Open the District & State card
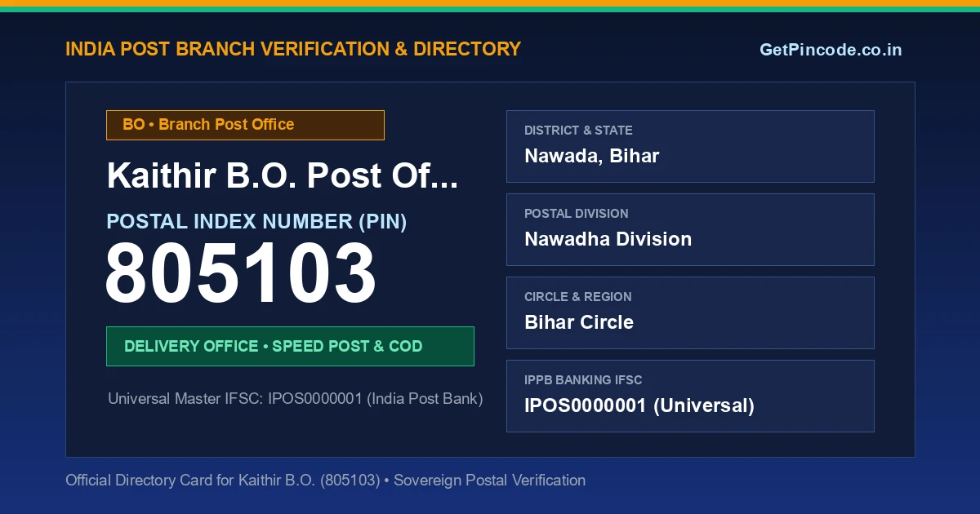980x514 pixels. coord(690,146)
